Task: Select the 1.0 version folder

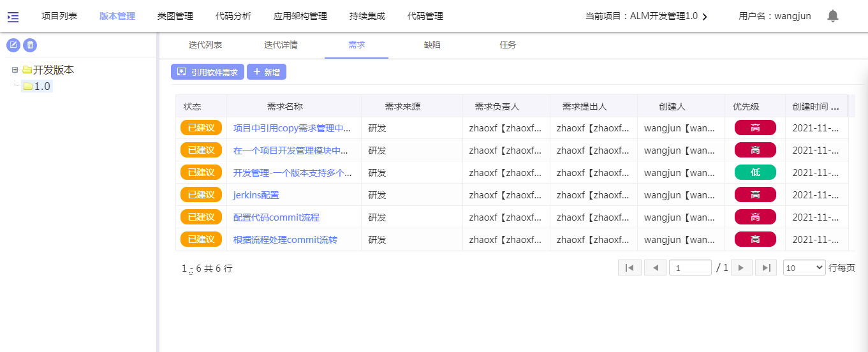Action: pos(41,86)
